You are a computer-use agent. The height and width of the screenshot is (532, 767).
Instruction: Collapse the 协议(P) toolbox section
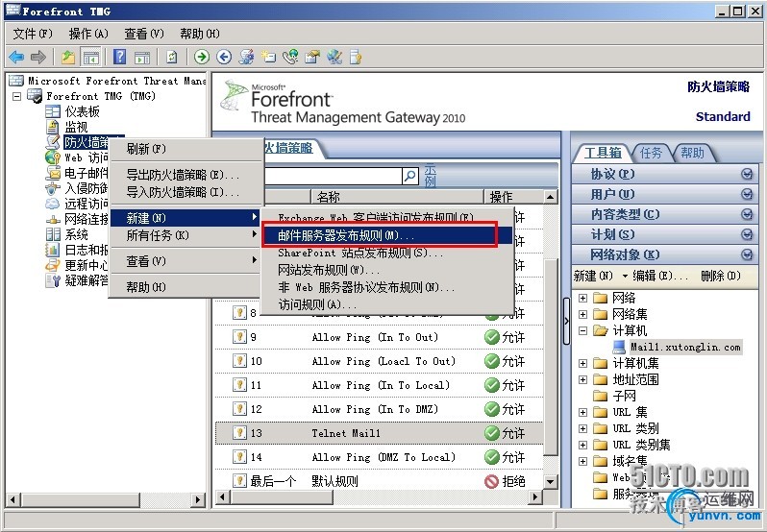(x=747, y=174)
